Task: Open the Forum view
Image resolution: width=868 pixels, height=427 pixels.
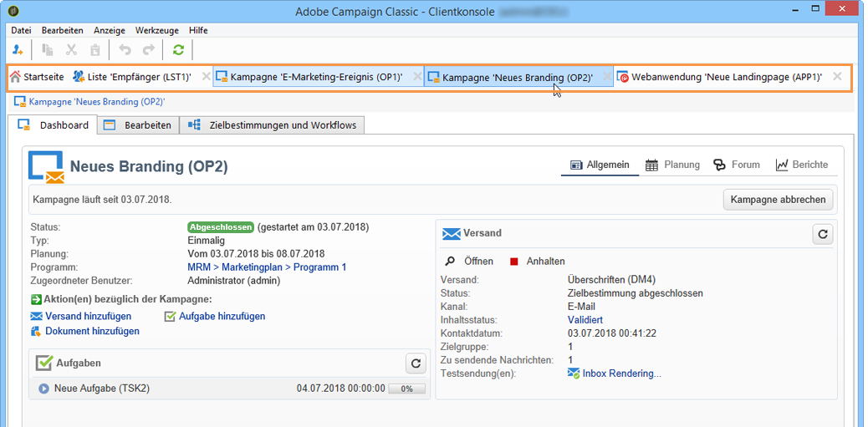Action: coord(736,165)
